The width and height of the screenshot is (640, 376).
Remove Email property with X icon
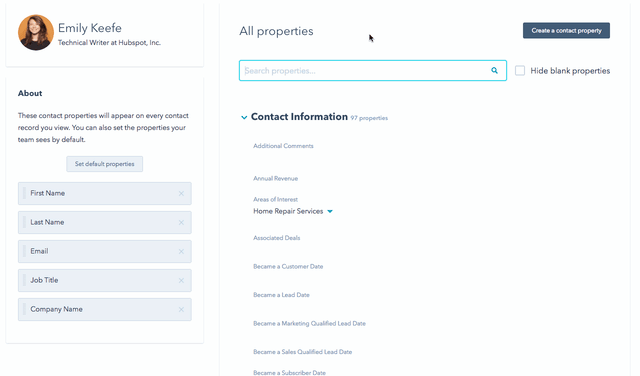[x=181, y=251]
